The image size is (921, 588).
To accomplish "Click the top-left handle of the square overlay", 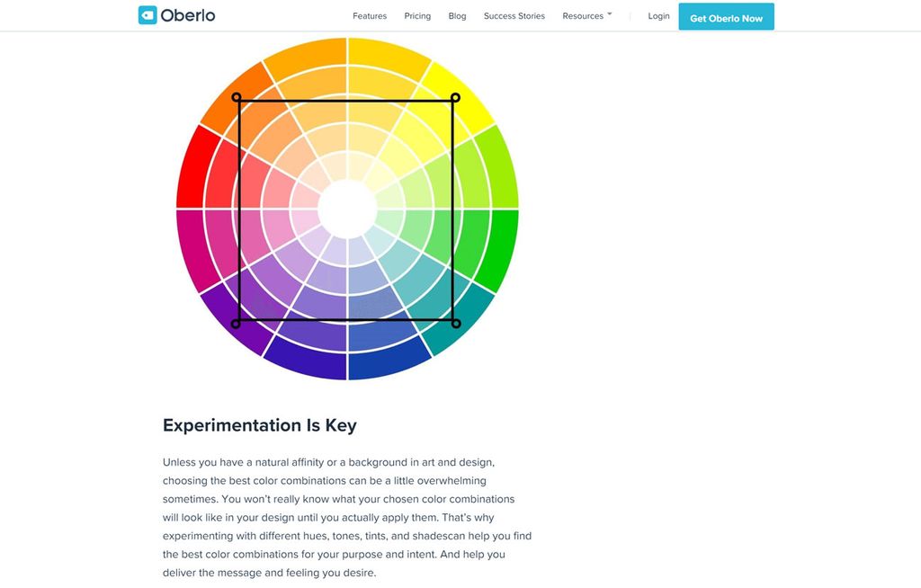I will 237,99.
